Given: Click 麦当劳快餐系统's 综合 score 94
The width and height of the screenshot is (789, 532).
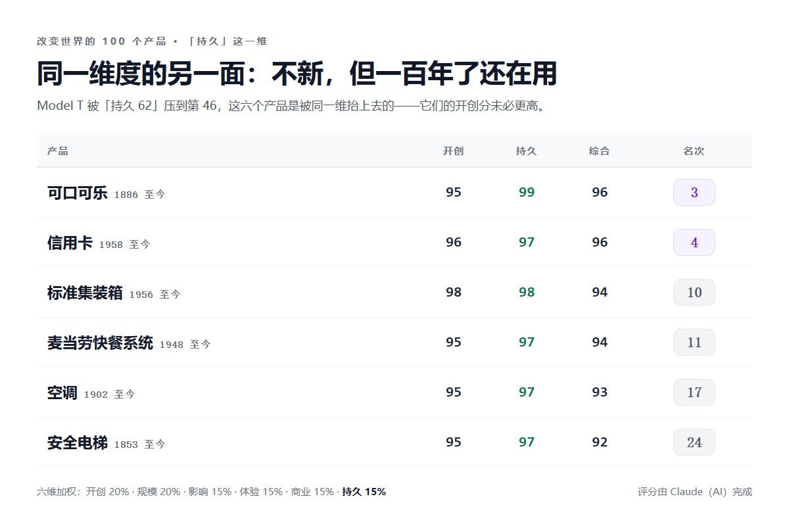Looking at the screenshot, I should click(600, 343).
